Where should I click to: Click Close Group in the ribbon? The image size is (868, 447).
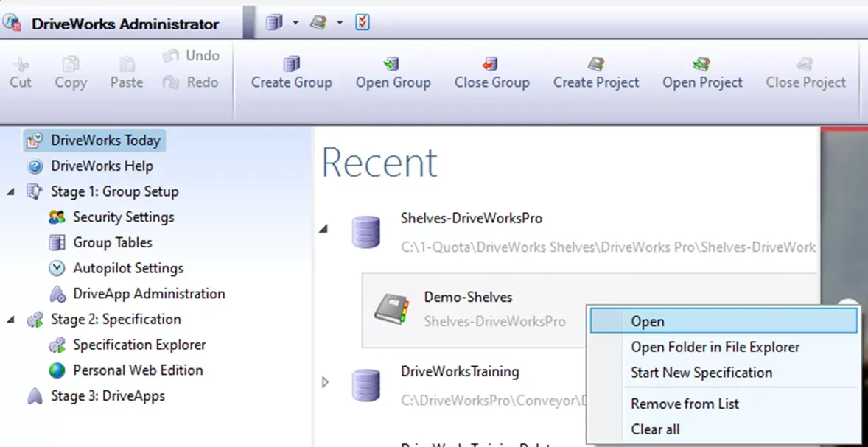pyautogui.click(x=491, y=73)
